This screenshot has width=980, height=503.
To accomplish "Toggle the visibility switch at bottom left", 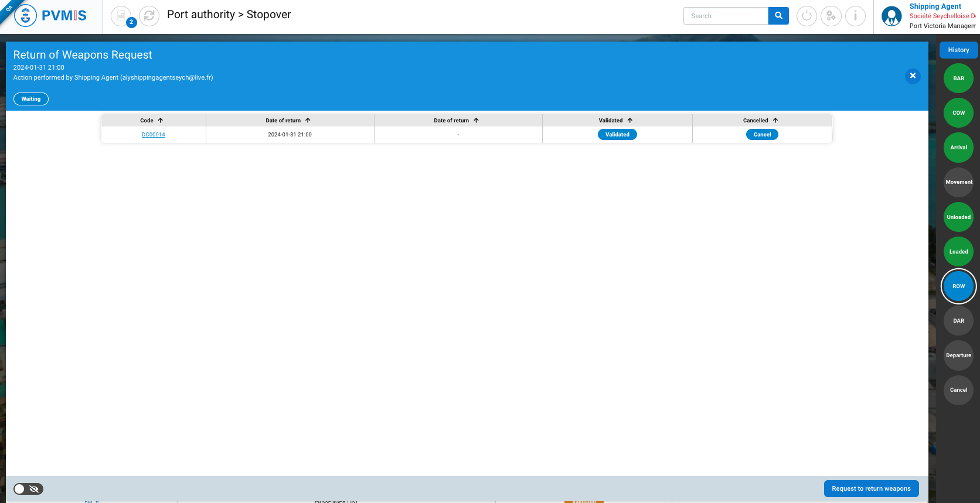I will [x=28, y=489].
